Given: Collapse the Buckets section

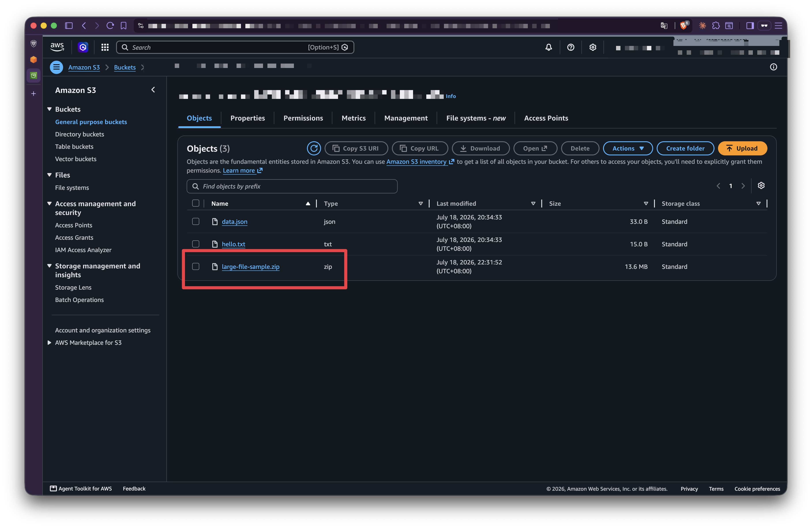Looking at the screenshot, I should tap(49, 109).
